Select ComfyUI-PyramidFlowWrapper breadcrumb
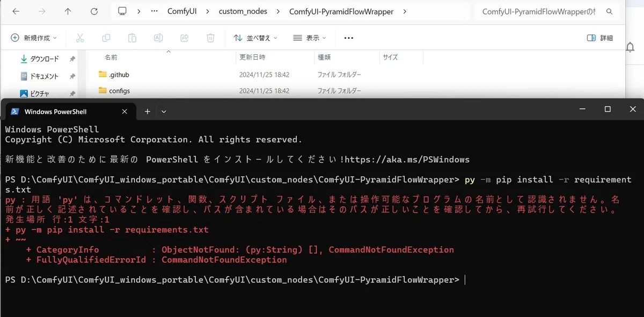 tap(341, 11)
